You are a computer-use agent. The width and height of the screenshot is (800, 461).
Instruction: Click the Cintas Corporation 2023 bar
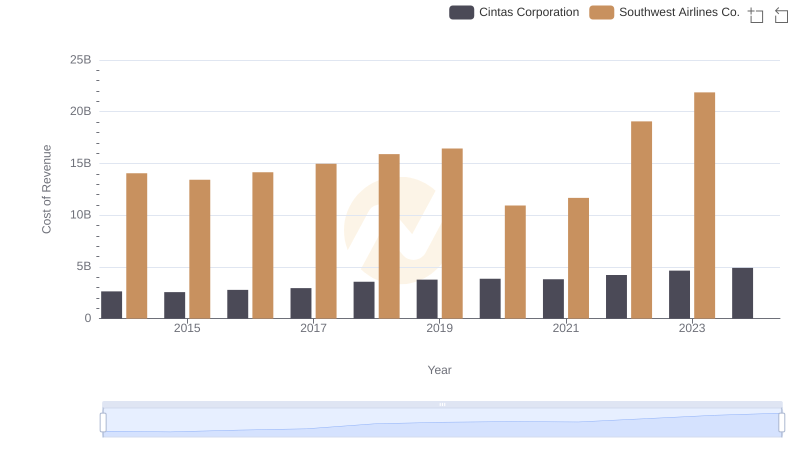[x=680, y=295]
